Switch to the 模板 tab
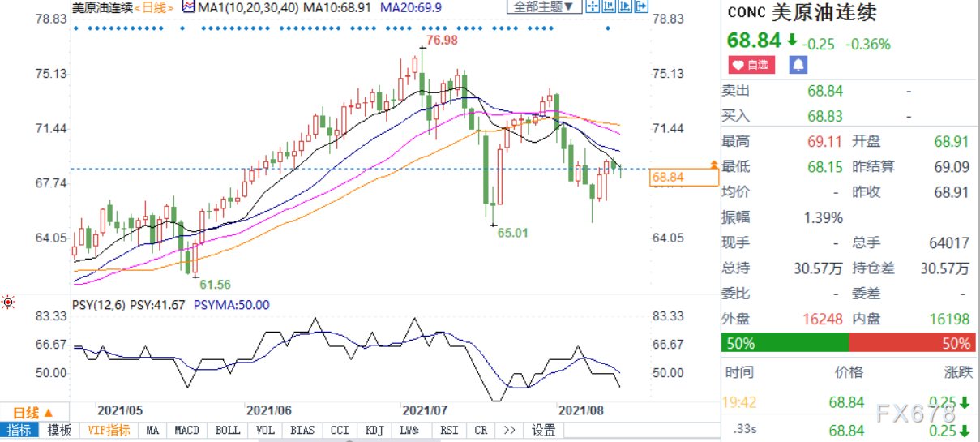The image size is (980, 442). 59,430
